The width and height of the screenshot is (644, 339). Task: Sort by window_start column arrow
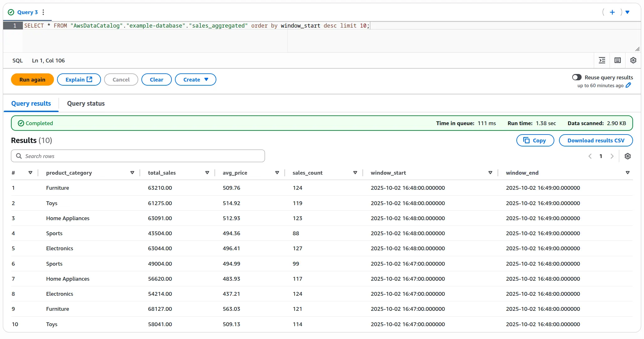490,173
